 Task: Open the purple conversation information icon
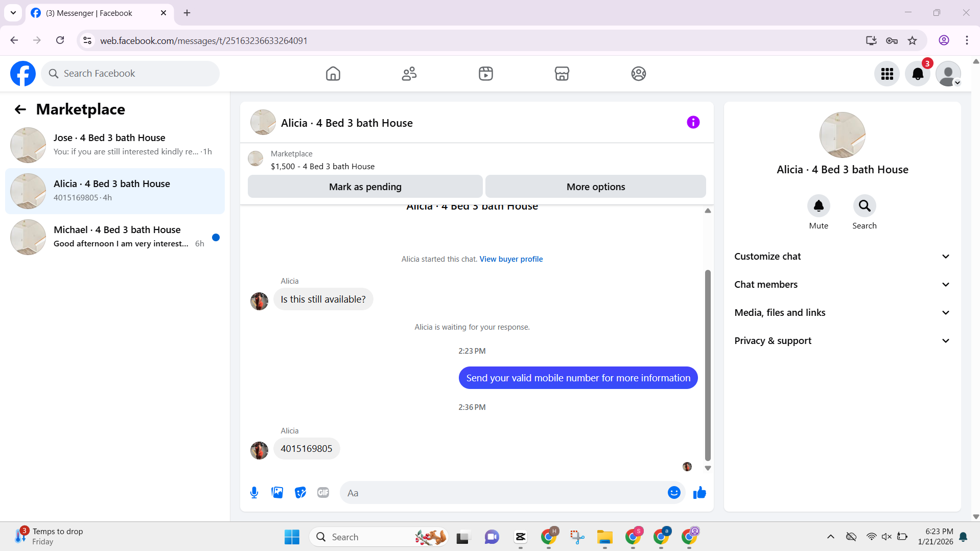pos(693,122)
